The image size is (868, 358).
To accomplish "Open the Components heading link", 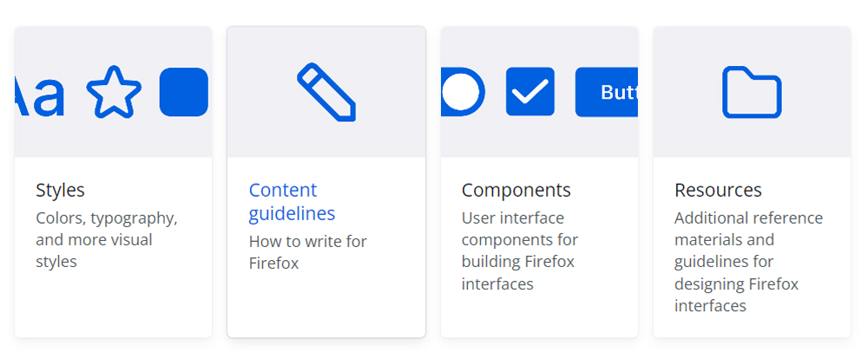I will 516,190.
